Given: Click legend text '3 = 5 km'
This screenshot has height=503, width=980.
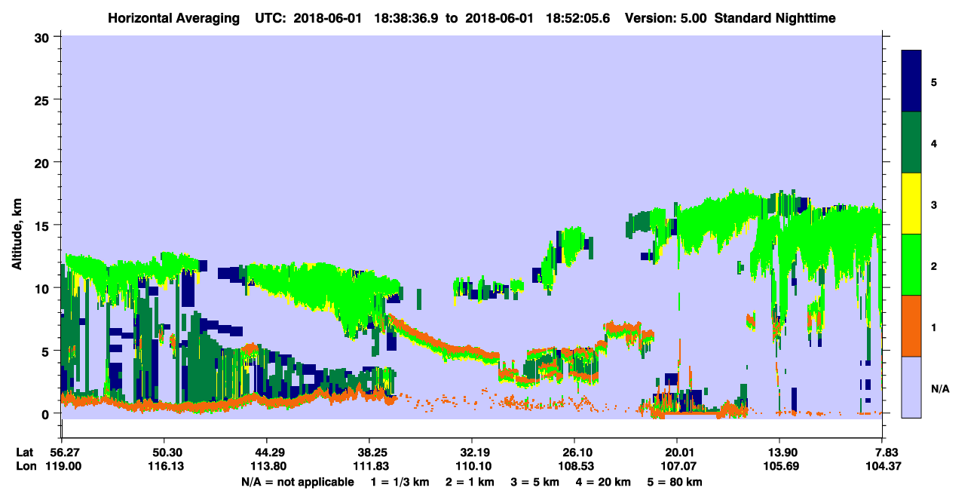Looking at the screenshot, I should (x=536, y=482).
